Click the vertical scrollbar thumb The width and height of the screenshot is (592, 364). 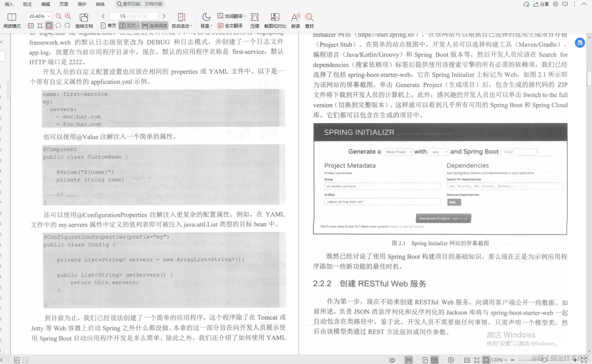pos(589,78)
